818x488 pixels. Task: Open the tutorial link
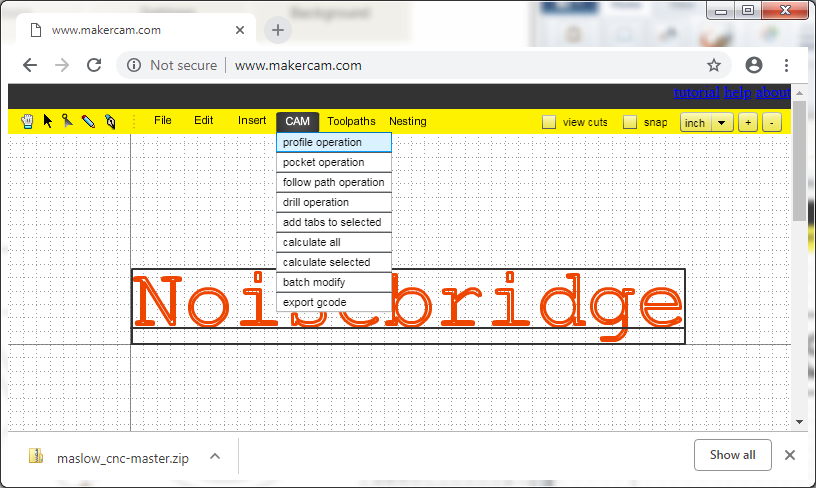(696, 93)
